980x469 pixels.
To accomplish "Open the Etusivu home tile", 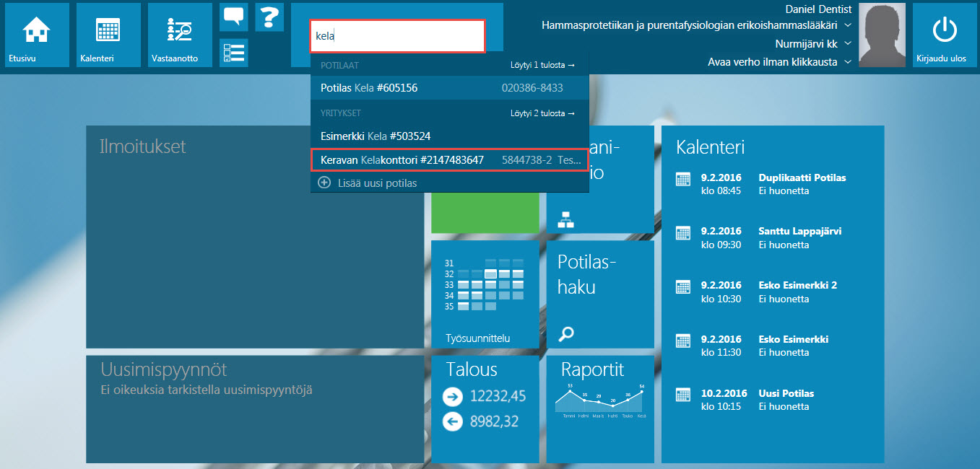I will [37, 35].
